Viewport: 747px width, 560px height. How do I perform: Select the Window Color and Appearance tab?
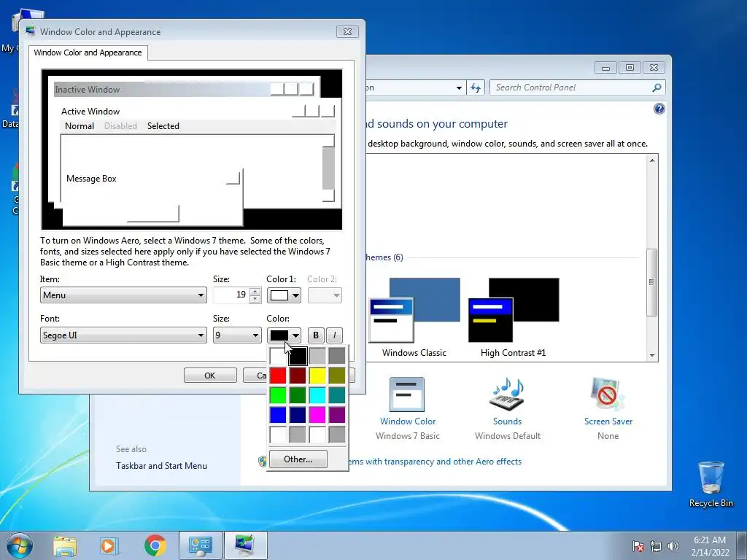88,52
